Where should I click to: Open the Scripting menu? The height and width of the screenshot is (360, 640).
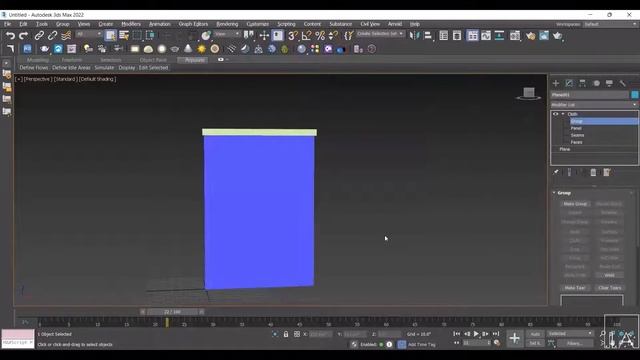[x=286, y=24]
